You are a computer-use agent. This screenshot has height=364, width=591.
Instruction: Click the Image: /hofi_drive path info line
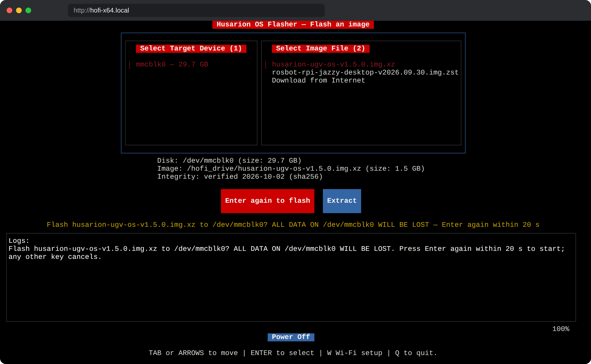coord(291,169)
